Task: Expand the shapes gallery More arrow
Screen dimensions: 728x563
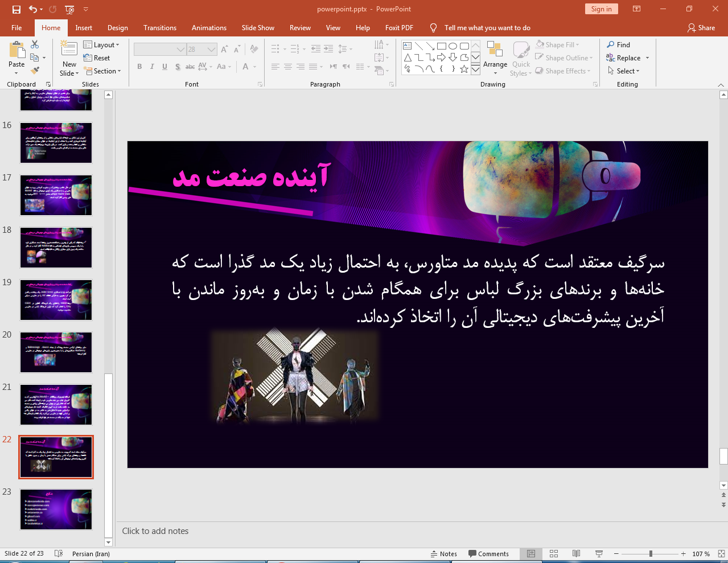Action: point(475,69)
